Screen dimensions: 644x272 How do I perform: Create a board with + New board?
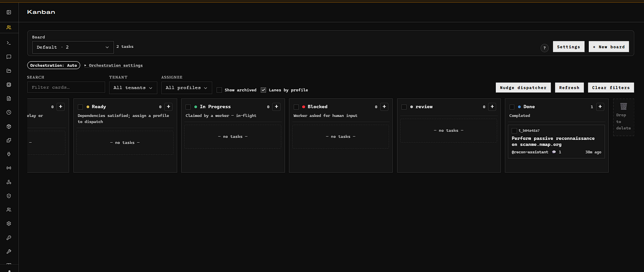point(609,46)
